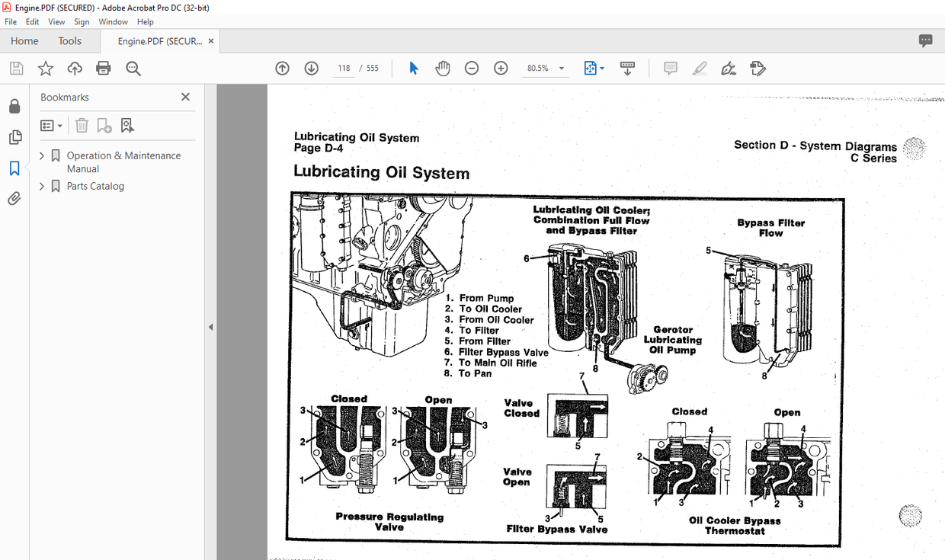This screenshot has height=560, width=945.
Task: Open the View menu
Action: 56,21
